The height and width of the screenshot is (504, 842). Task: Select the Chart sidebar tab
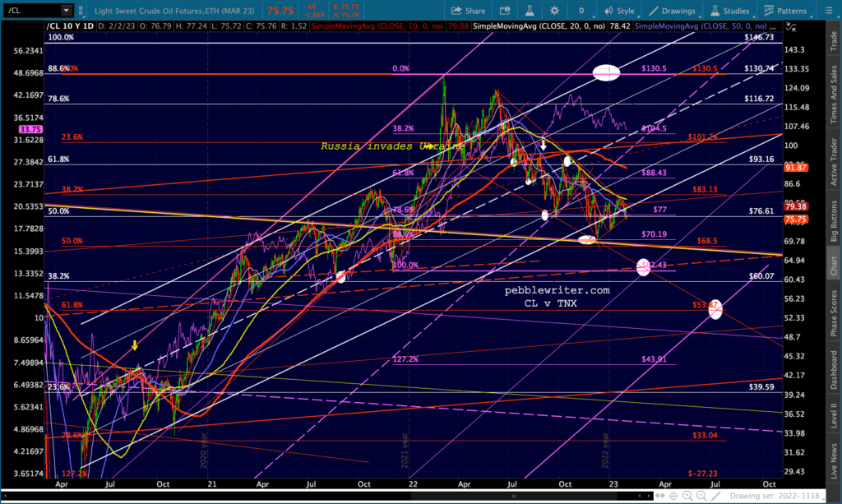(834, 266)
